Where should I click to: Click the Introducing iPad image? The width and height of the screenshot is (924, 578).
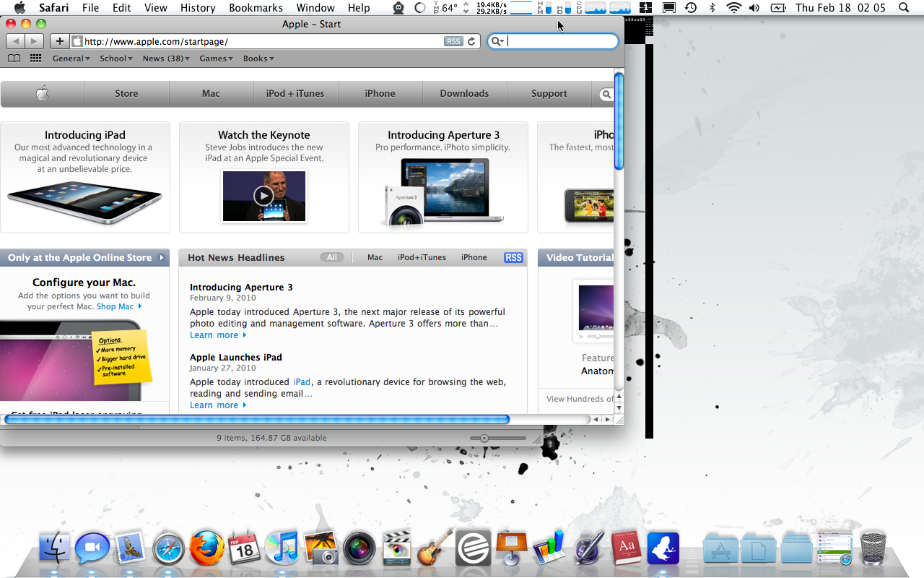click(85, 202)
